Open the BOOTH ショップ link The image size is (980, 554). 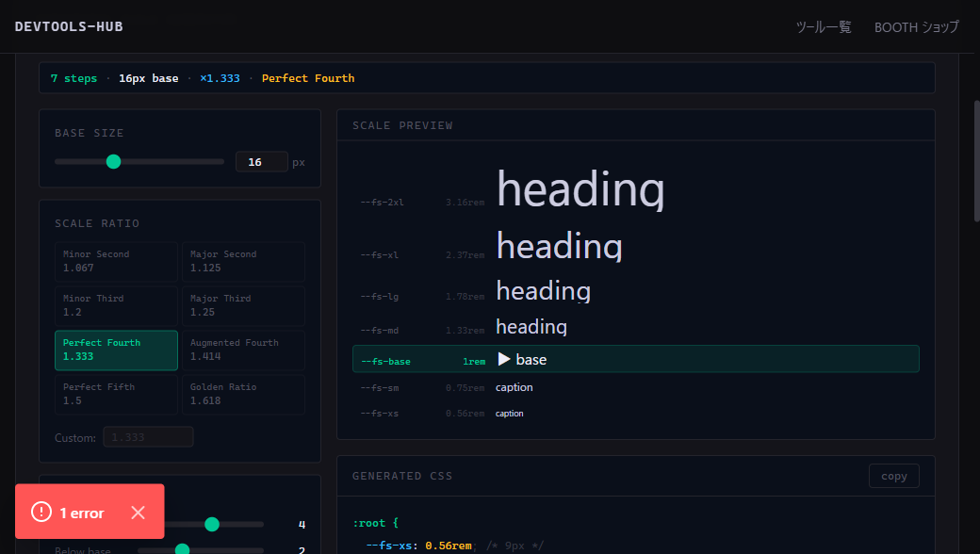click(x=916, y=27)
